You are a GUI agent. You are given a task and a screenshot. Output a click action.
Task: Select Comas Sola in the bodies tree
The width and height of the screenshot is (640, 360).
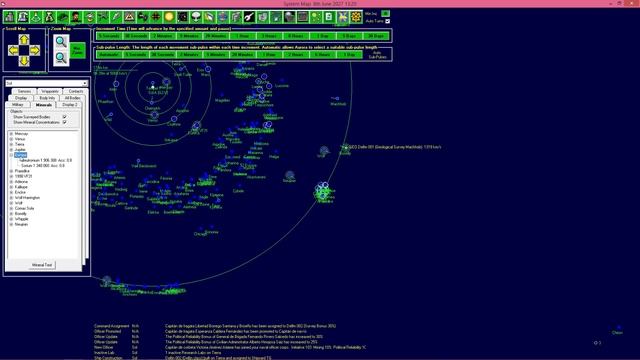point(24,208)
